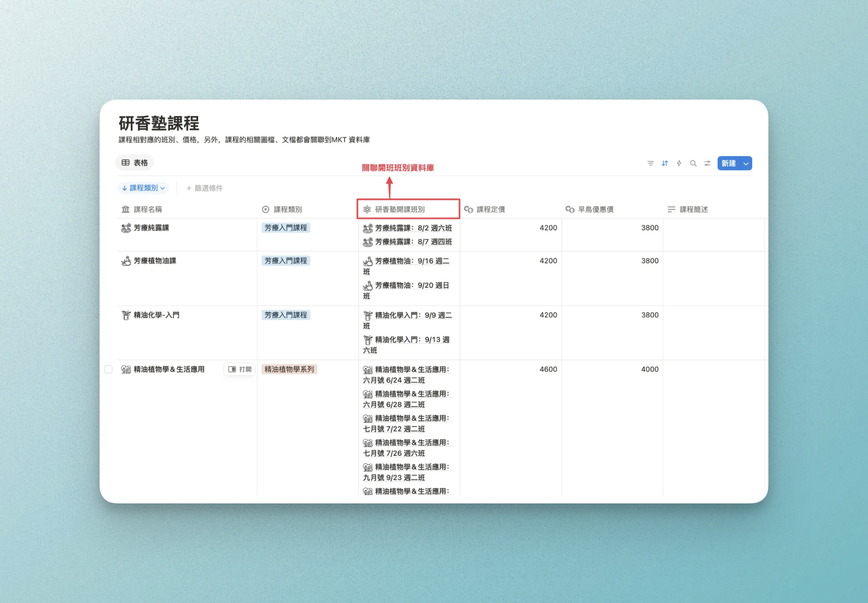Viewport: 868px width, 603px height.
Task: Open relation 芳療純露課: 8/7 週四班
Action: (408, 242)
